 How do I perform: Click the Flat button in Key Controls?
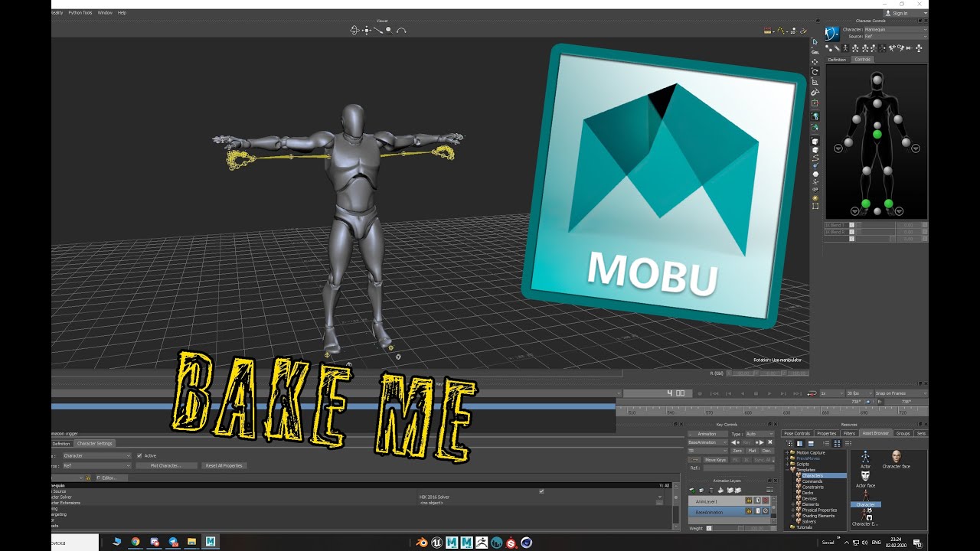(x=752, y=451)
